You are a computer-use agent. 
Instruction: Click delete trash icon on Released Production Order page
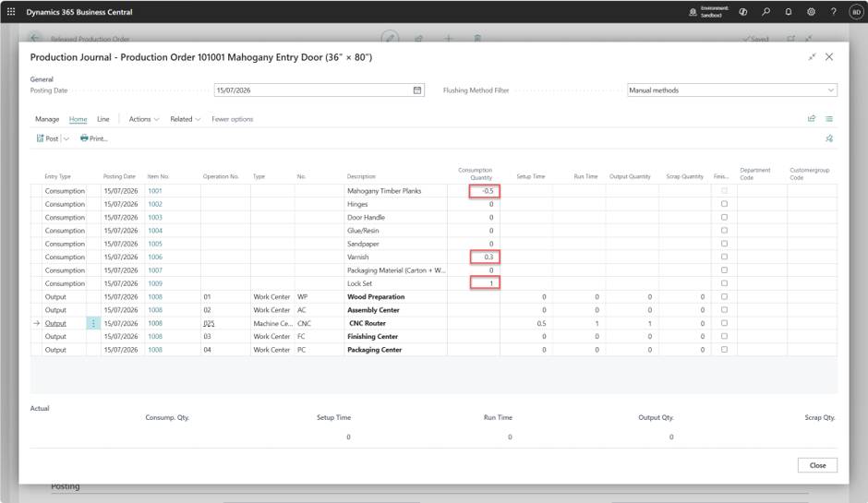(x=477, y=38)
